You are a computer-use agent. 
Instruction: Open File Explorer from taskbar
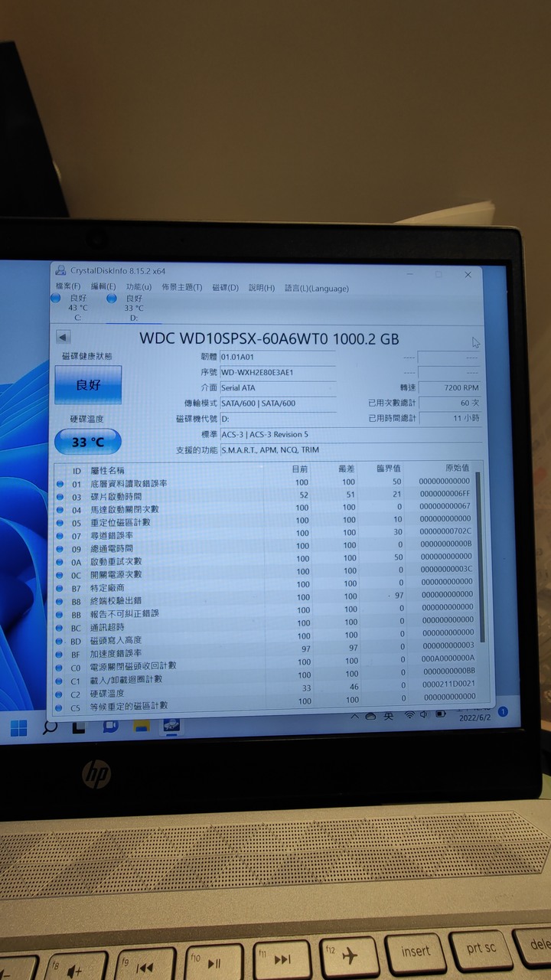tap(141, 726)
